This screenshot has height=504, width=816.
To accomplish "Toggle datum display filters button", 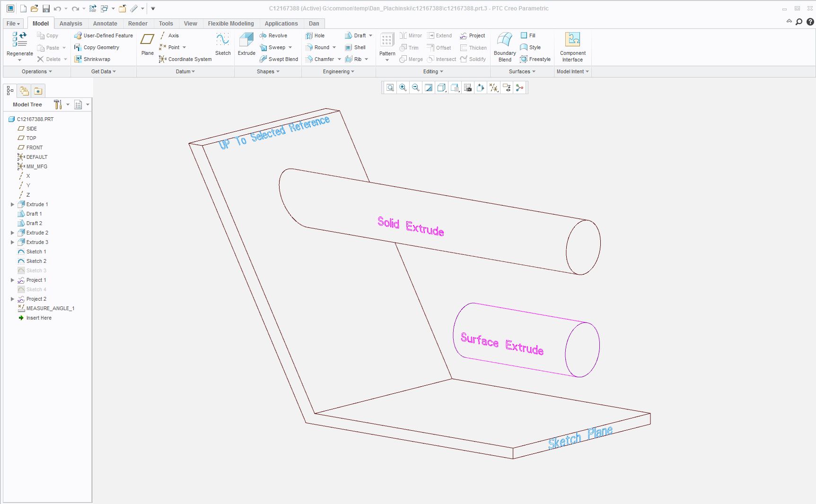I will (494, 87).
